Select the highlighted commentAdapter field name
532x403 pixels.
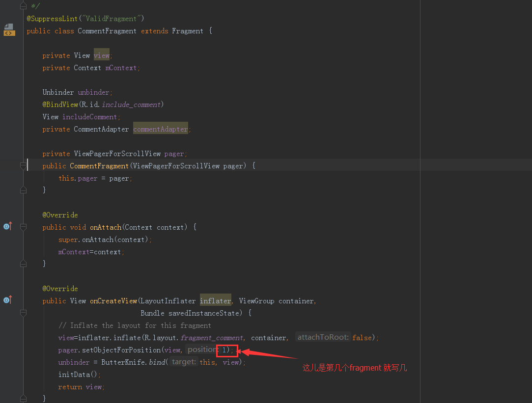160,129
